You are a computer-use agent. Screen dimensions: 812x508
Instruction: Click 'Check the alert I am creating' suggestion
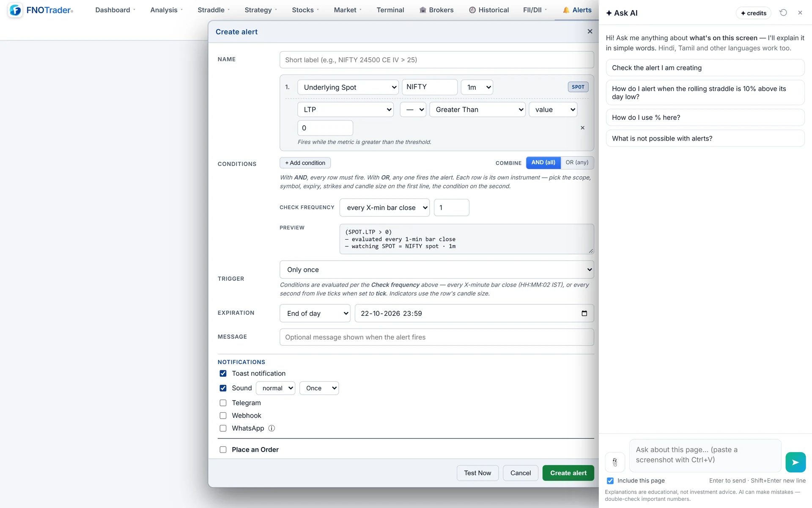tap(705, 68)
